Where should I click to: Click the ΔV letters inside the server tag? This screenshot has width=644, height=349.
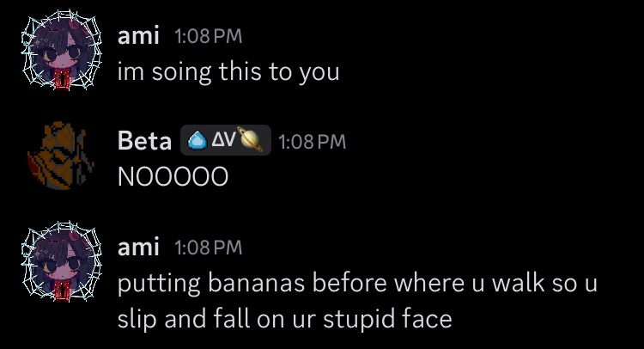point(223,140)
